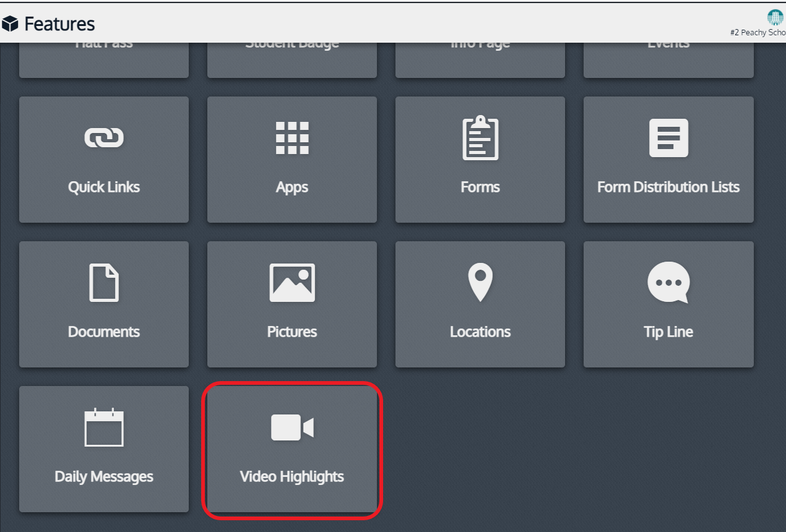Open the Documents page icon
This screenshot has width=786, height=532.
click(x=104, y=283)
